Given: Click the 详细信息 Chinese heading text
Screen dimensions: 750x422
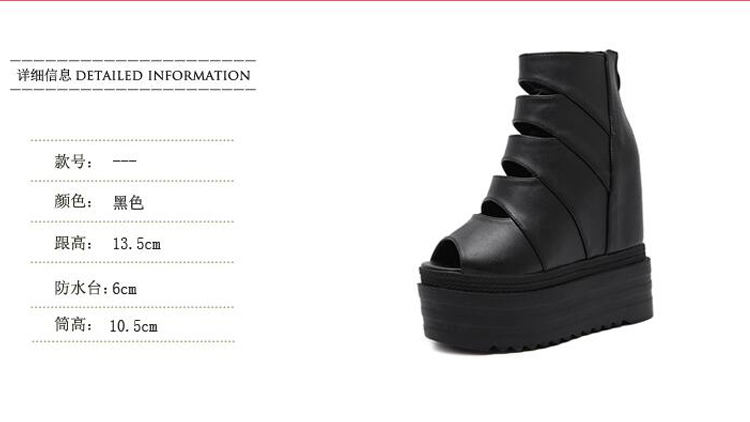Looking at the screenshot, I should [44, 75].
